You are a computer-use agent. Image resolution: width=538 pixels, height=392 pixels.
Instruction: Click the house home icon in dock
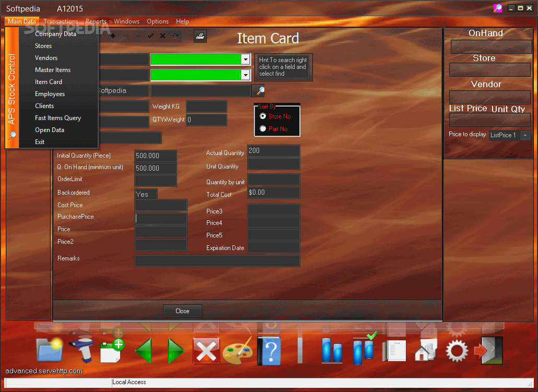click(426, 350)
